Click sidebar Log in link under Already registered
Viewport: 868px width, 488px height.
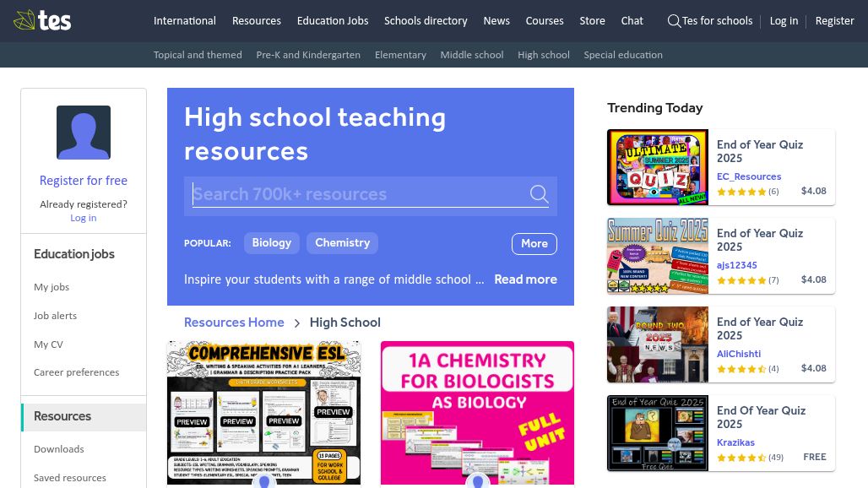coord(84,218)
